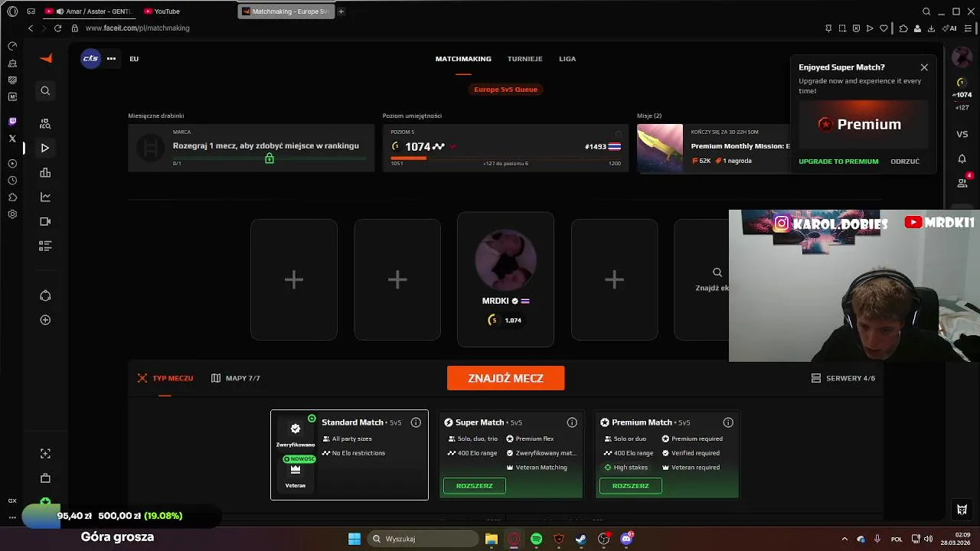The height and width of the screenshot is (551, 980).
Task: Open SERWERY 4/6 server selector
Action: click(x=843, y=378)
